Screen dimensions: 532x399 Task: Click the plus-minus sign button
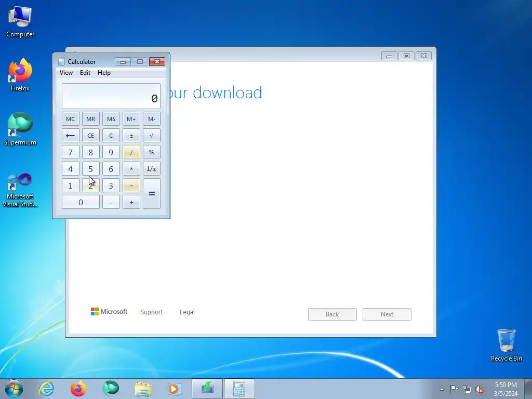pos(131,136)
